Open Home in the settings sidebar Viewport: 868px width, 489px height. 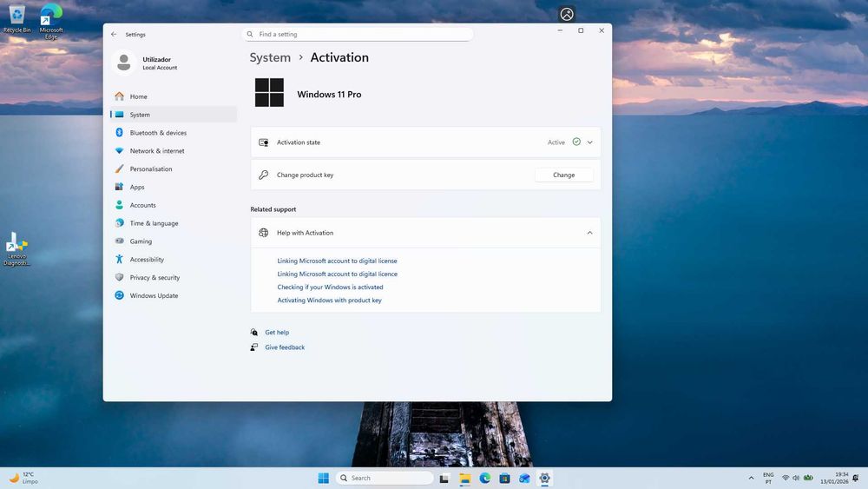[x=174, y=96]
